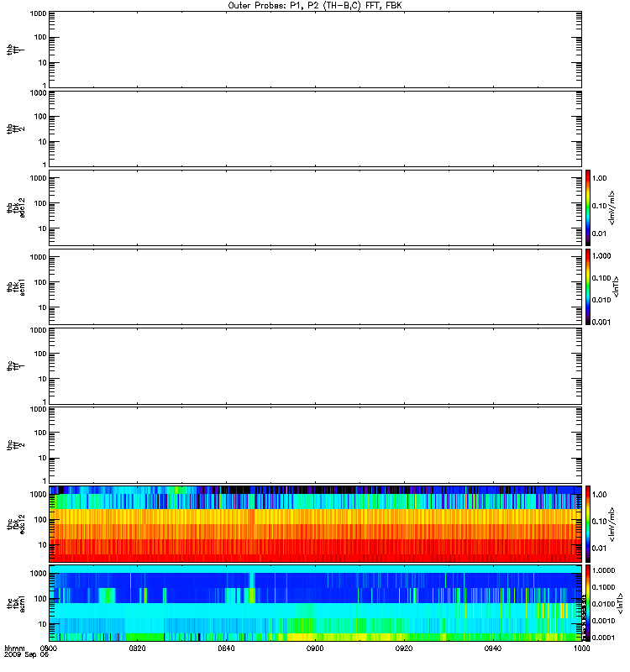Viewport: 630px width, 672px height.
Task: Click the 'thc fbk scm1' panel y-axis label
Action: [15, 603]
